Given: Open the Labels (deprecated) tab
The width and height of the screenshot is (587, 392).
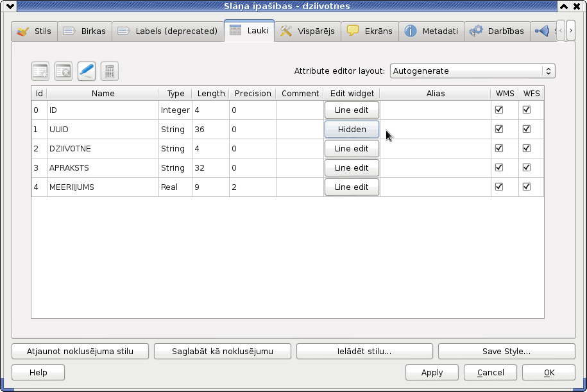Looking at the screenshot, I should (167, 31).
